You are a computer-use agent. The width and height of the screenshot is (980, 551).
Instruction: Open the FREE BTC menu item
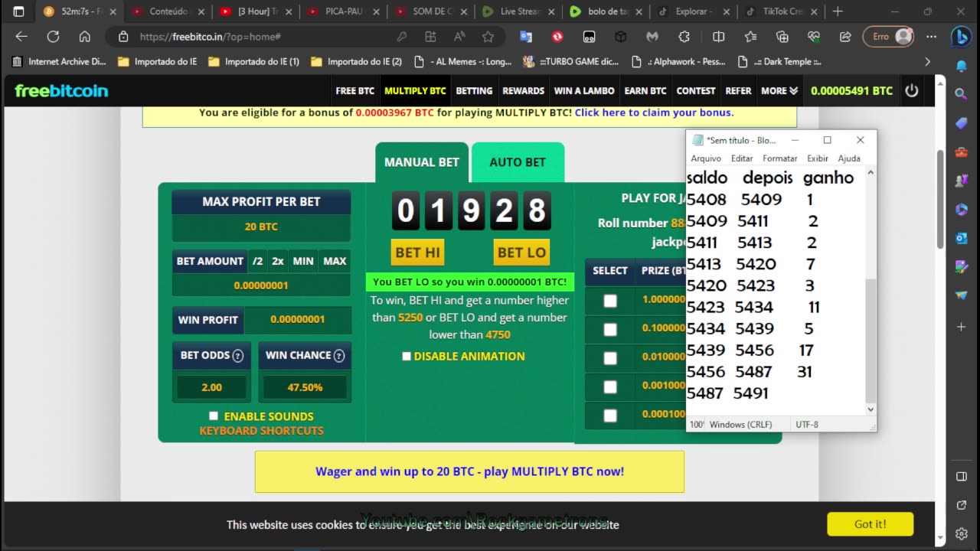(x=355, y=90)
